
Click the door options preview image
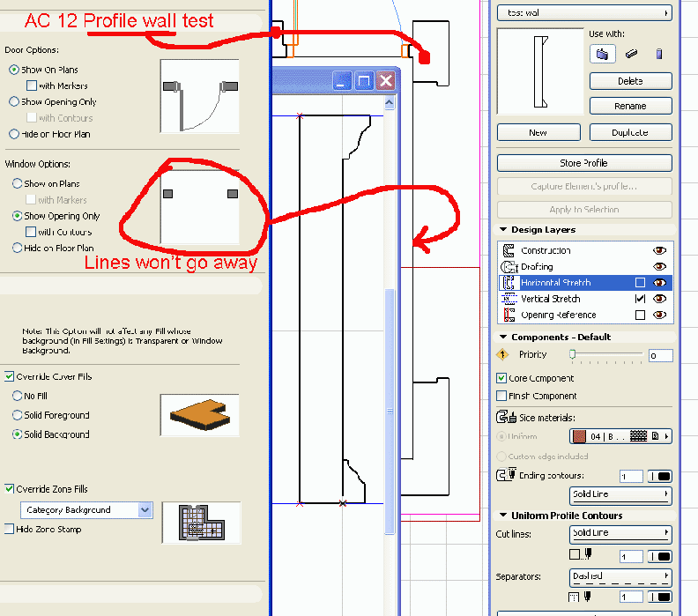pyautogui.click(x=199, y=96)
